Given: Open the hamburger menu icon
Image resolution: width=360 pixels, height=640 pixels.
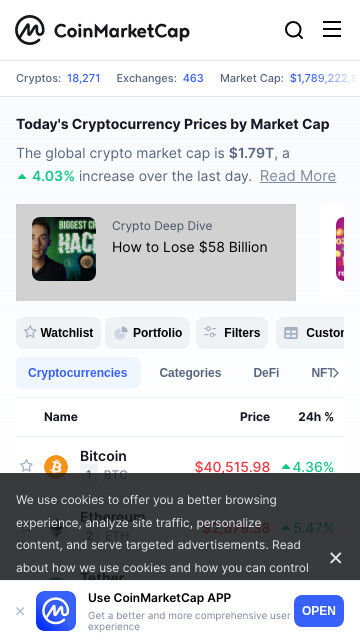Looking at the screenshot, I should (x=332, y=29).
